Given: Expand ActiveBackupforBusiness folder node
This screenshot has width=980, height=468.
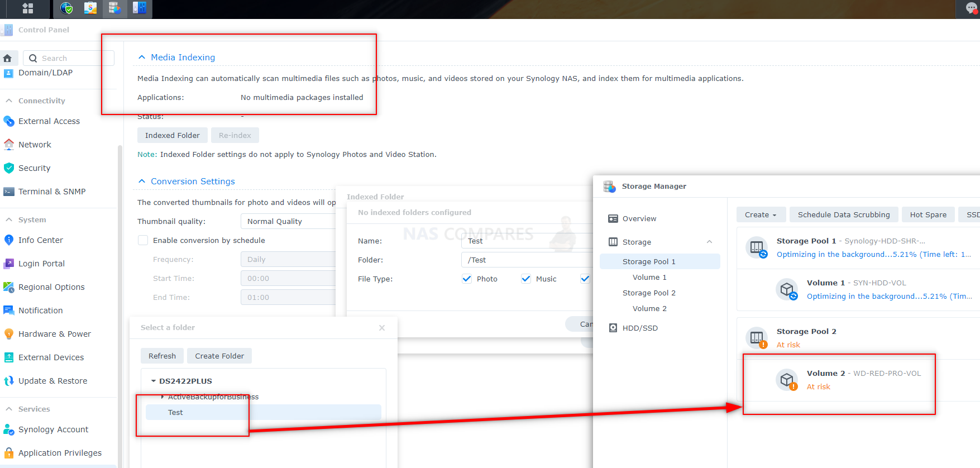Looking at the screenshot, I should point(162,397).
